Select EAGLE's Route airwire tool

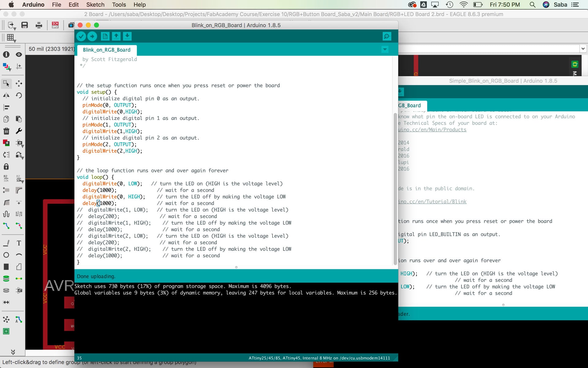[6, 226]
